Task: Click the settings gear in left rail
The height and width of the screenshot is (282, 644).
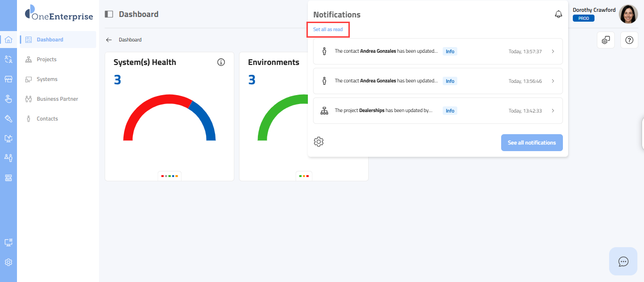Action: (x=8, y=262)
